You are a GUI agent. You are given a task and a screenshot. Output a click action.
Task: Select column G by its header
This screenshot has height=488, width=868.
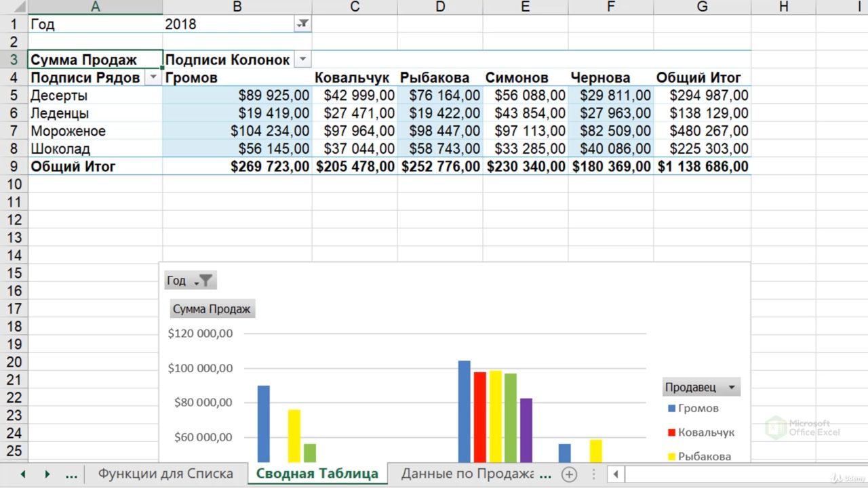[702, 7]
